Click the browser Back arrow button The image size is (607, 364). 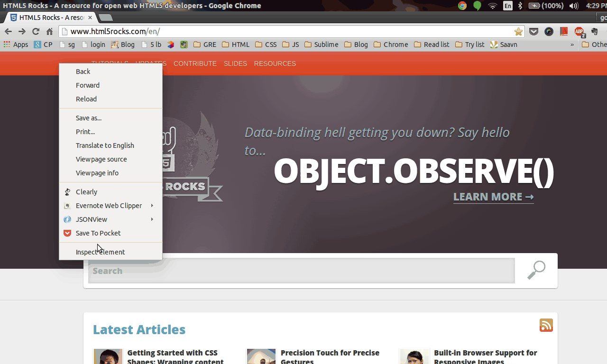click(8, 32)
